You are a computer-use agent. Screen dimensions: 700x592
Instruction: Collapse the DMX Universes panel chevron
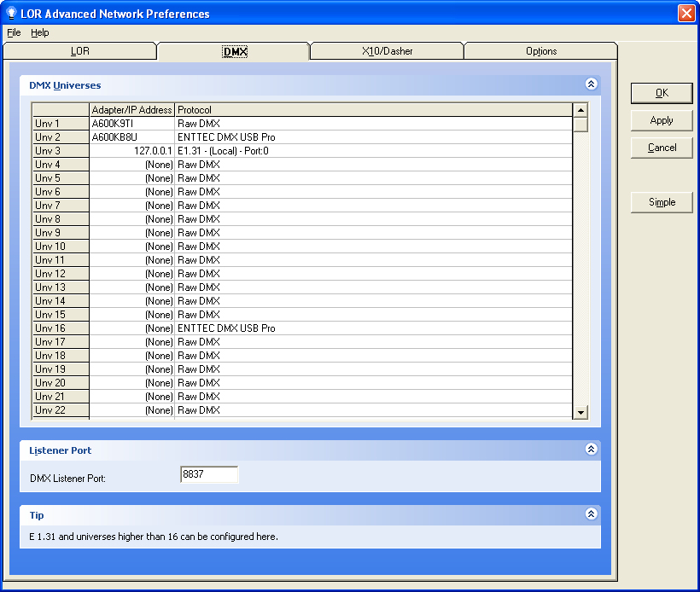coord(591,84)
